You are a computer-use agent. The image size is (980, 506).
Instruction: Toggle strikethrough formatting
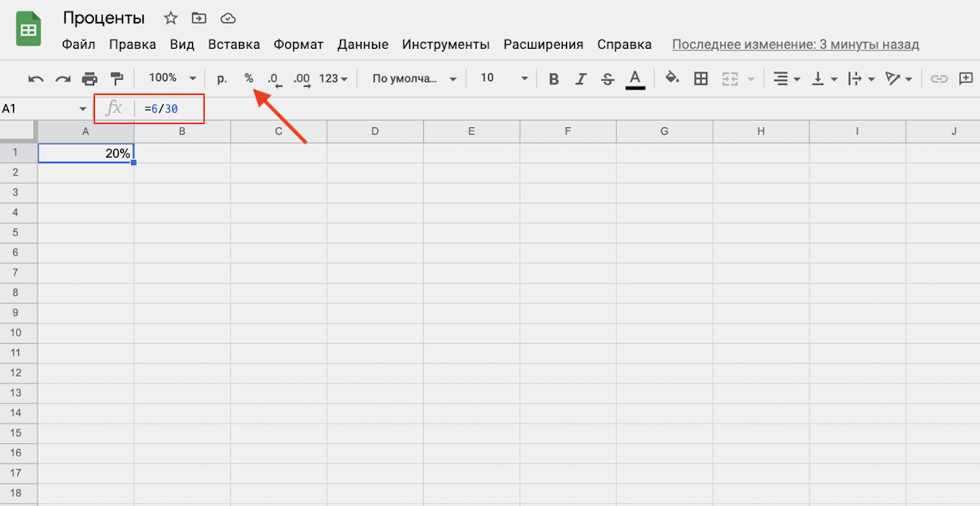click(x=608, y=79)
